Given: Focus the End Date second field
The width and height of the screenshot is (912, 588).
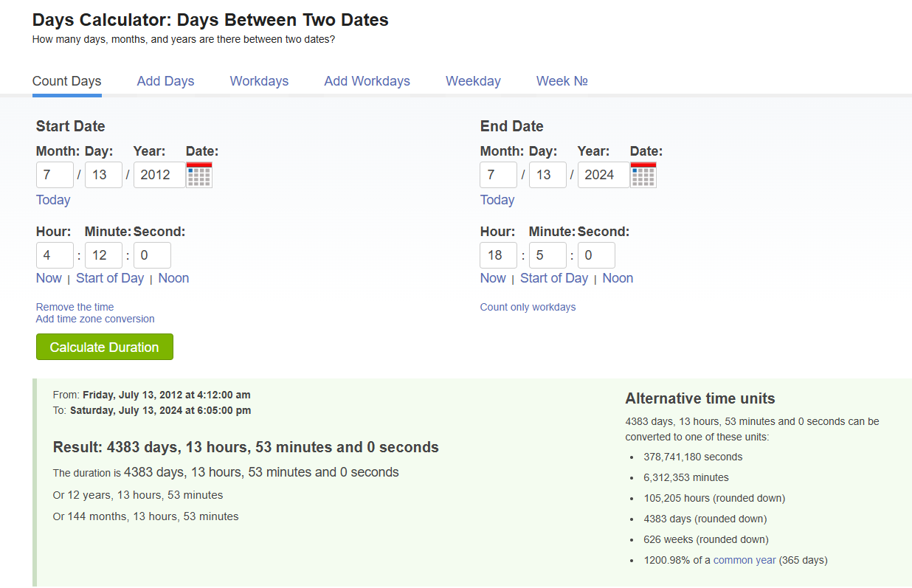Looking at the screenshot, I should (x=596, y=255).
